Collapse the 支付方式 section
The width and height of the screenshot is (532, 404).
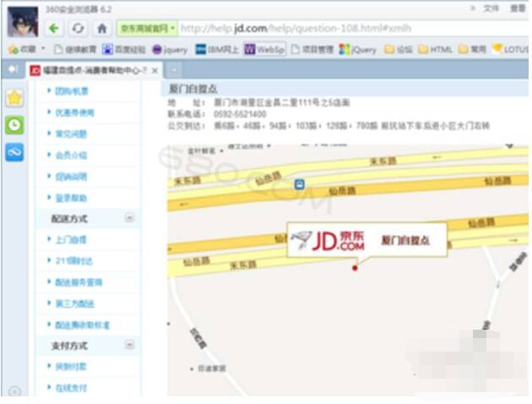coord(129,345)
